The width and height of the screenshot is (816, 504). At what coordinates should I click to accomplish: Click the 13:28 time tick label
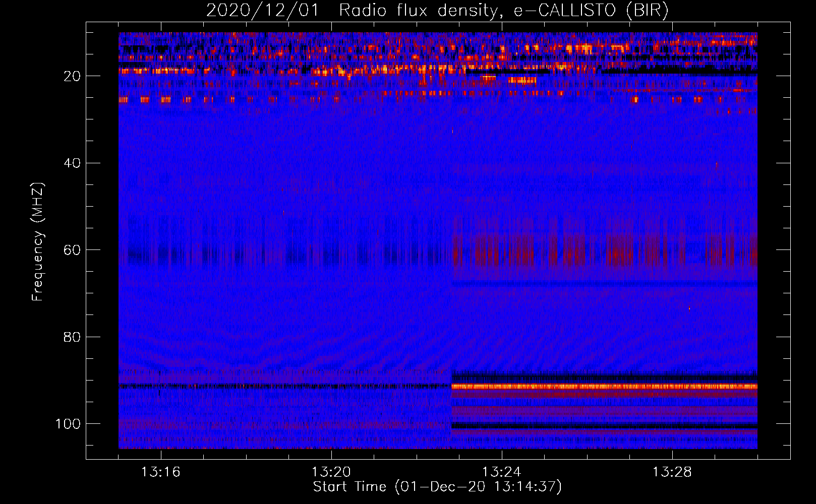[672, 472]
